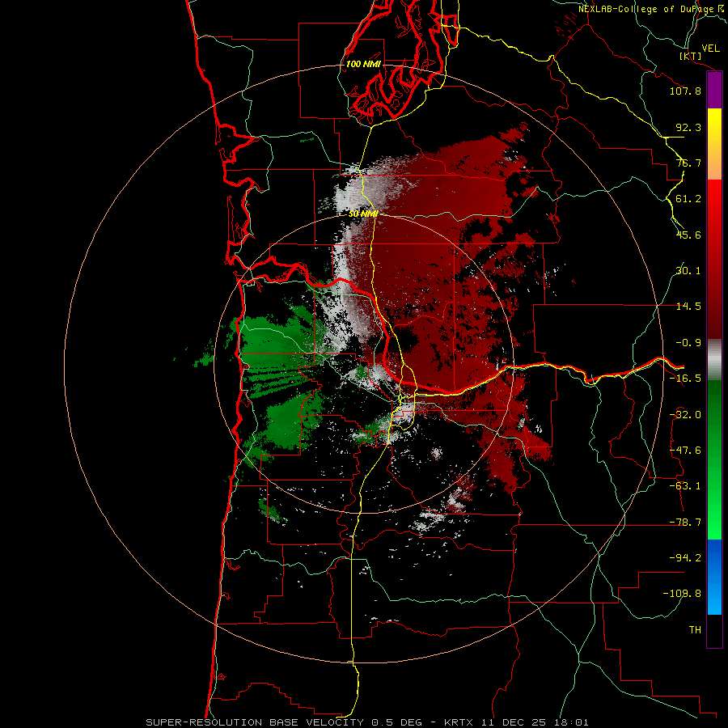This screenshot has height=728, width=728.
Task: Click the [KT] units label
Action: click(691, 56)
